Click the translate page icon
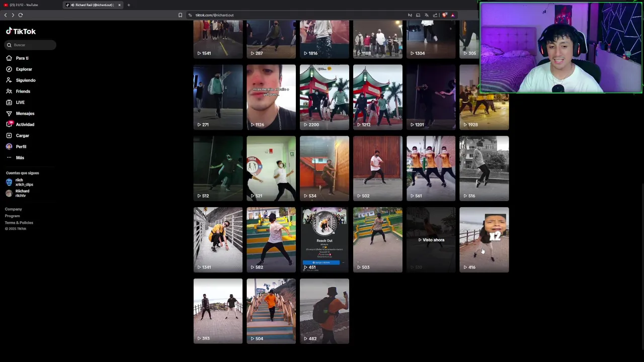Screen dimensions: 644x362 [x=427, y=15]
